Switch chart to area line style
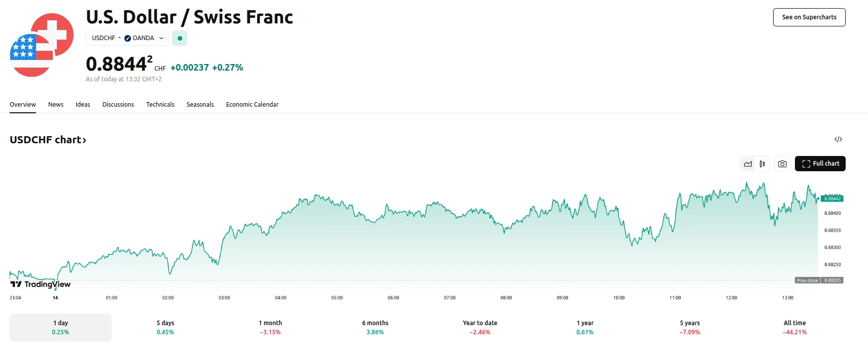 pyautogui.click(x=748, y=164)
